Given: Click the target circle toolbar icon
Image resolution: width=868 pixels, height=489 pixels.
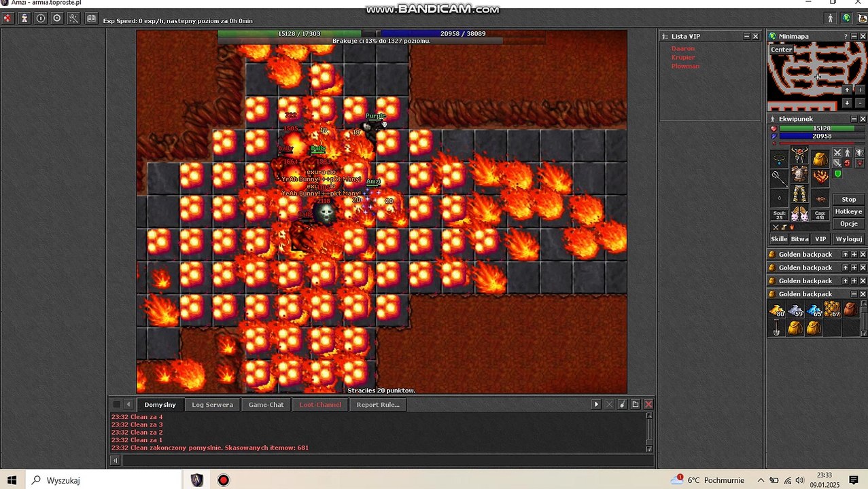Looking at the screenshot, I should (x=57, y=19).
